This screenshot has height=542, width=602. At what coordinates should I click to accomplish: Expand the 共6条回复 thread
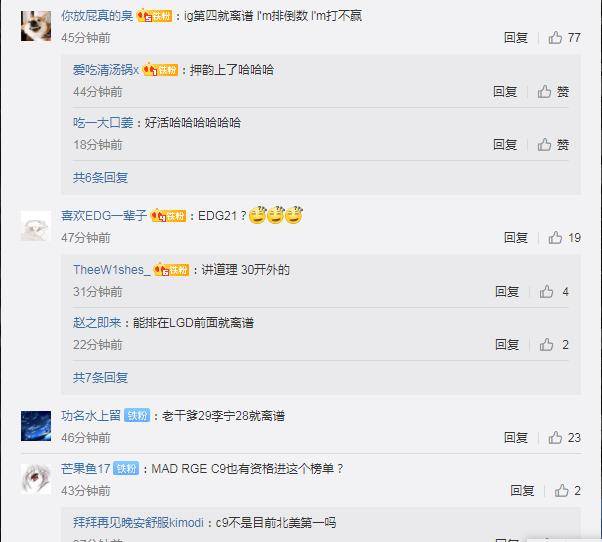coord(100,177)
